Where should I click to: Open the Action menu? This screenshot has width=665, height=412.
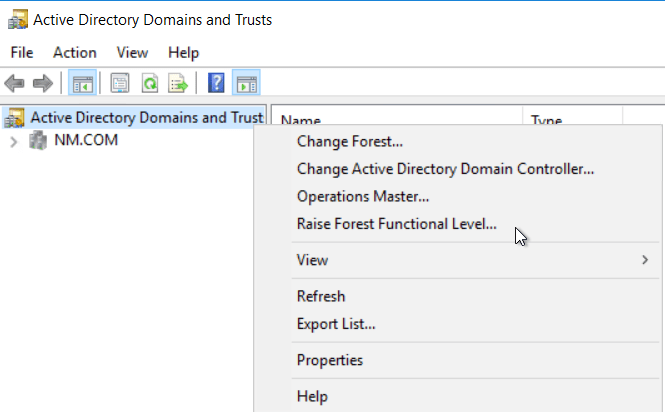pyautogui.click(x=75, y=53)
